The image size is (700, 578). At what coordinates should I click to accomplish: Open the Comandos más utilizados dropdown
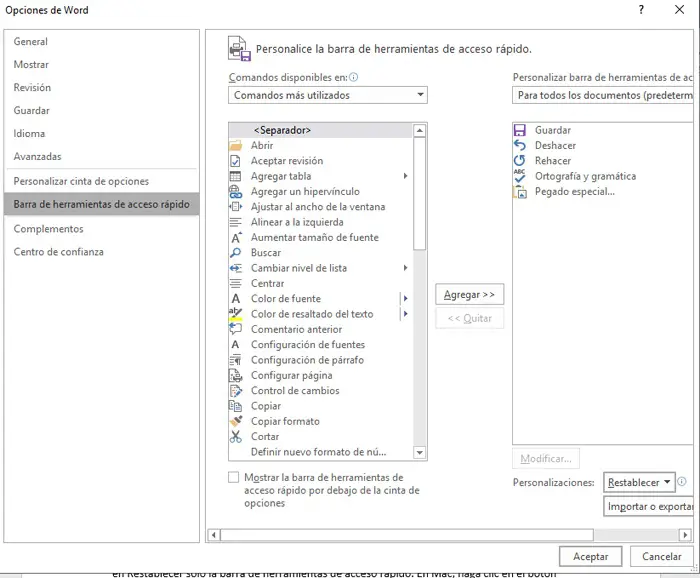328,95
